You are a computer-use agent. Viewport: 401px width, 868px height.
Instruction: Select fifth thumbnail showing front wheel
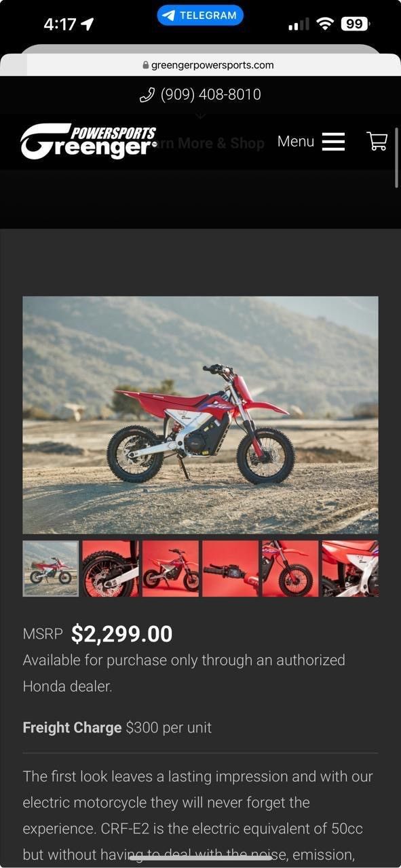[290, 568]
